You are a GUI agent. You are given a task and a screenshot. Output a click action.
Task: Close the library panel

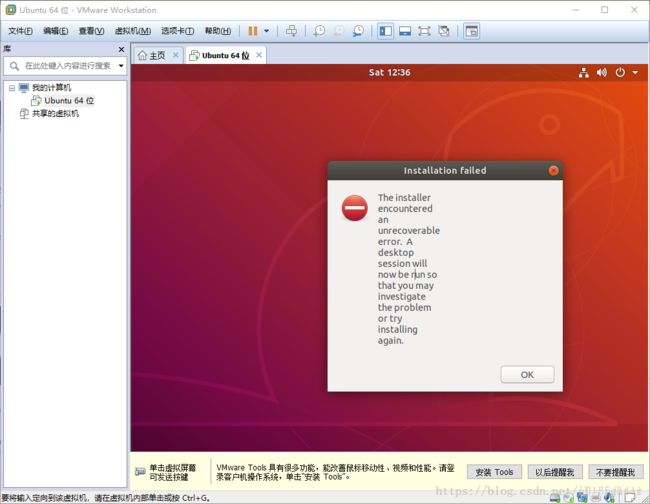[x=121, y=49]
